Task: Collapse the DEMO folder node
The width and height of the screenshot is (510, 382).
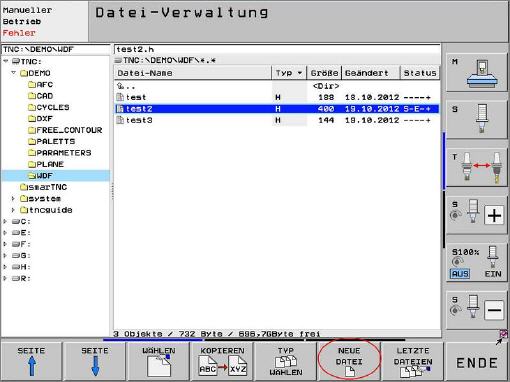Action: (x=13, y=73)
